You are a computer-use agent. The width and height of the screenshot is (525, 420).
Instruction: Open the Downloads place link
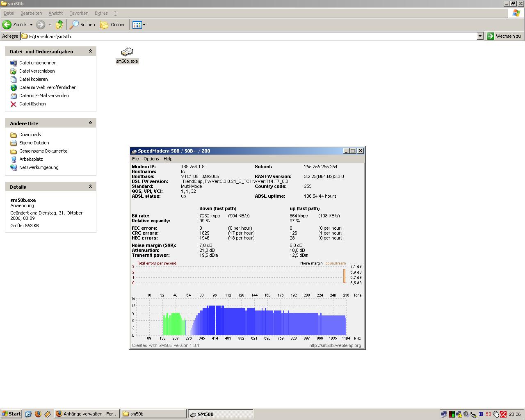30,135
